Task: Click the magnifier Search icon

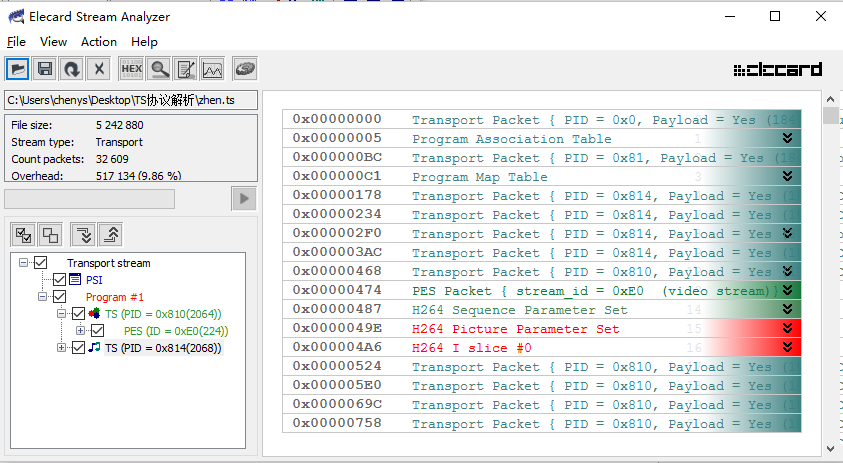Action: pos(159,69)
